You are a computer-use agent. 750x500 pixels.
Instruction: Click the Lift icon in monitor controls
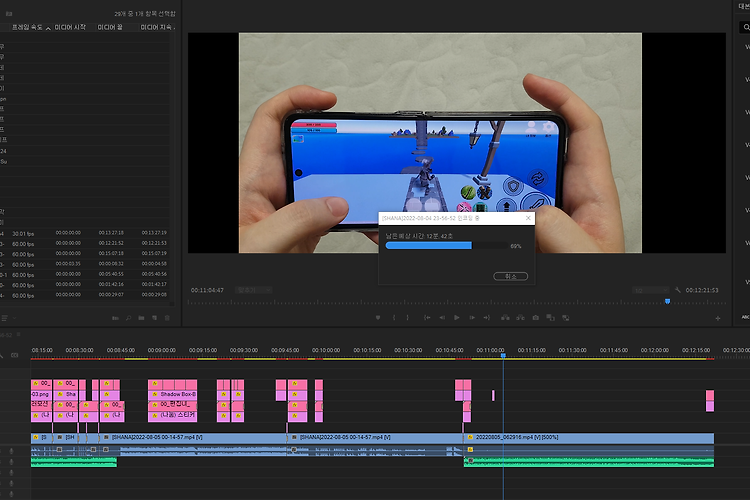point(505,318)
